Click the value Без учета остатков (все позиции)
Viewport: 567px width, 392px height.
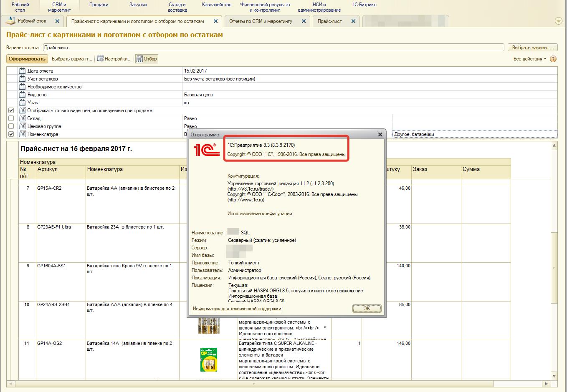[220, 79]
